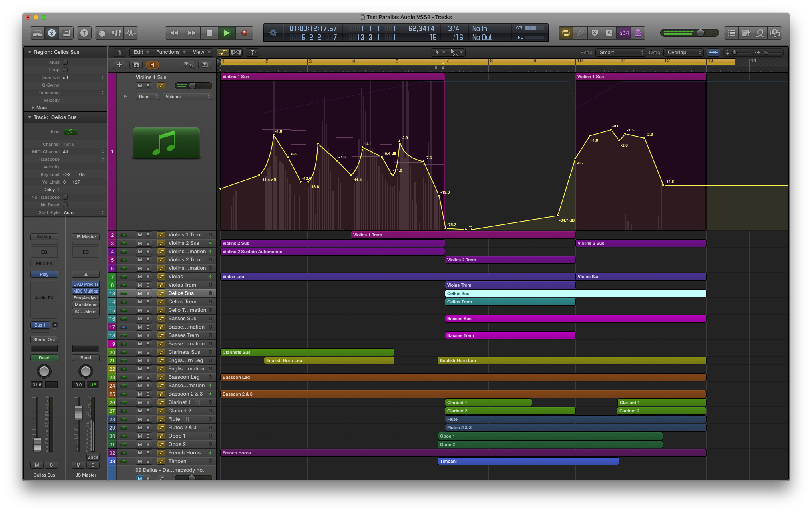Screen dimensions: 812x513
Task: Open the Drag mode dropdown set to Overlap
Action: tap(684, 52)
